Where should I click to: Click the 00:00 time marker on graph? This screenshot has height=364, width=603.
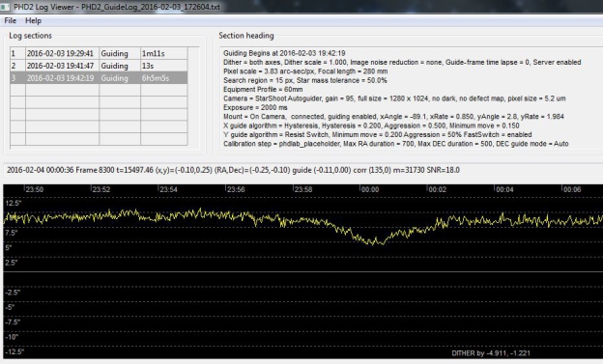[x=370, y=189]
